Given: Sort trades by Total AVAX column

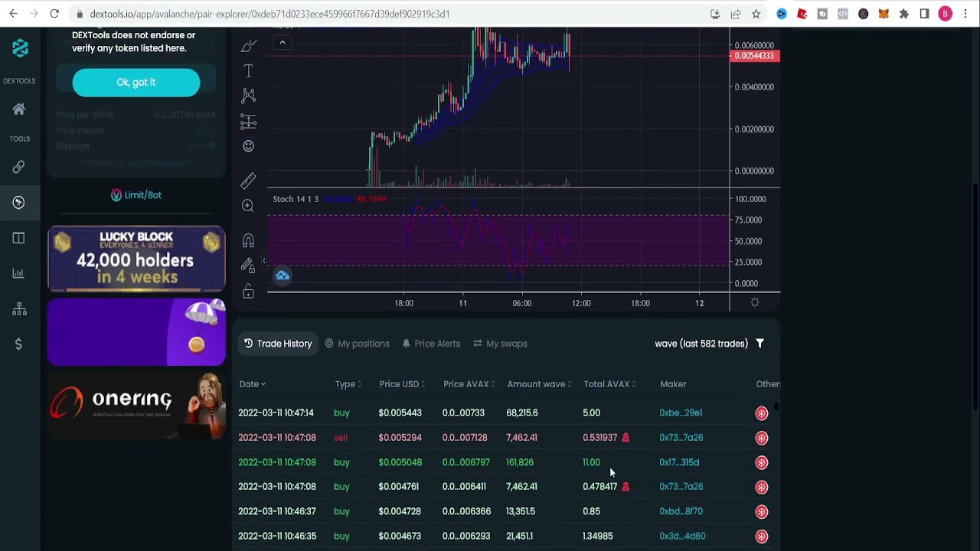Looking at the screenshot, I should 609,384.
